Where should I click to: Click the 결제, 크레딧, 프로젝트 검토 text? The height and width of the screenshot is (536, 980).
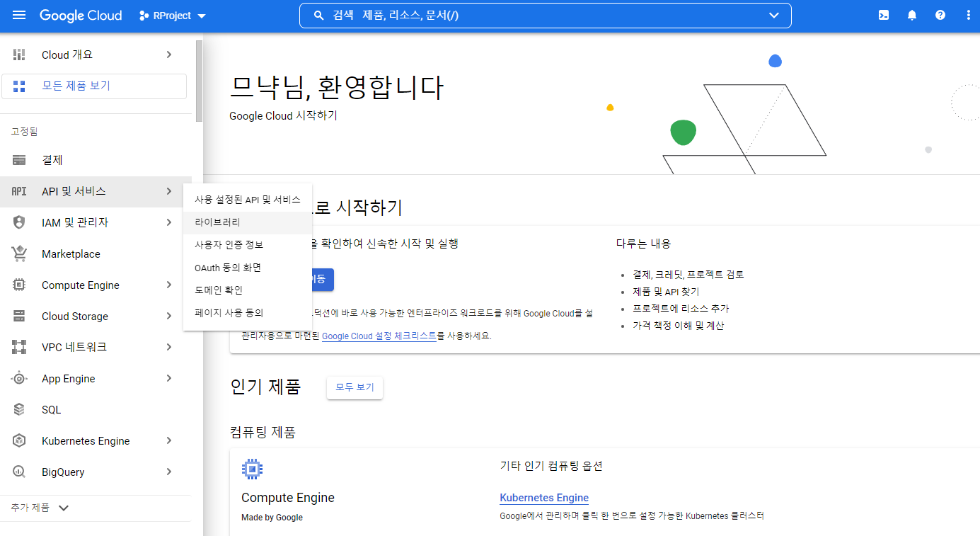(688, 275)
